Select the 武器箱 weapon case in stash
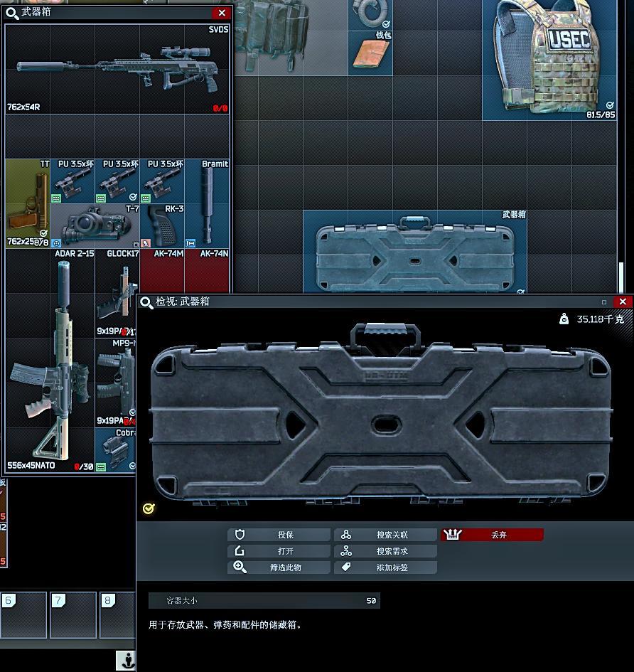634x672 pixels. [415, 252]
